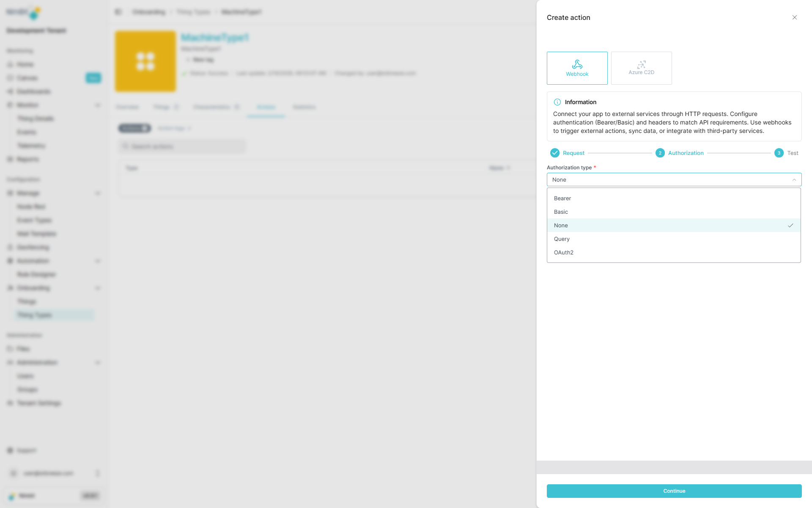Screen dimensions: 812x508
Task: Click the Information circle icon
Action: click(557, 102)
